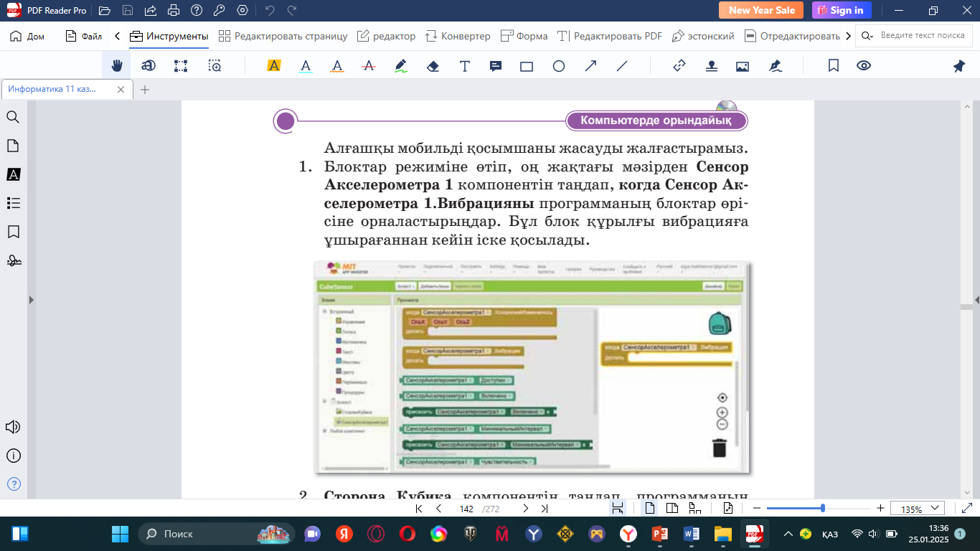The width and height of the screenshot is (980, 551).
Task: Enable two-page view layout
Action: coord(672,509)
